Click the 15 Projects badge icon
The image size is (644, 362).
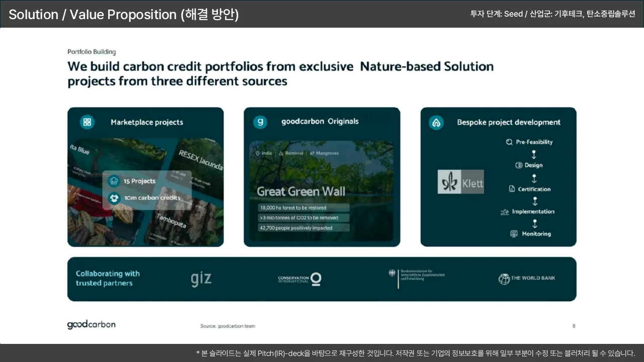point(114,181)
